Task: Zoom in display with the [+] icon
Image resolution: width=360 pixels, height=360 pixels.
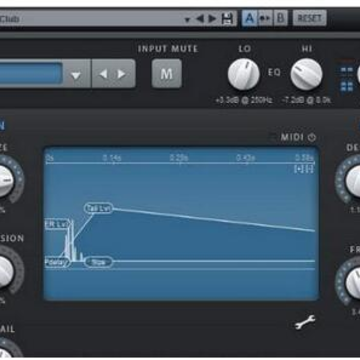Action: 299,169
